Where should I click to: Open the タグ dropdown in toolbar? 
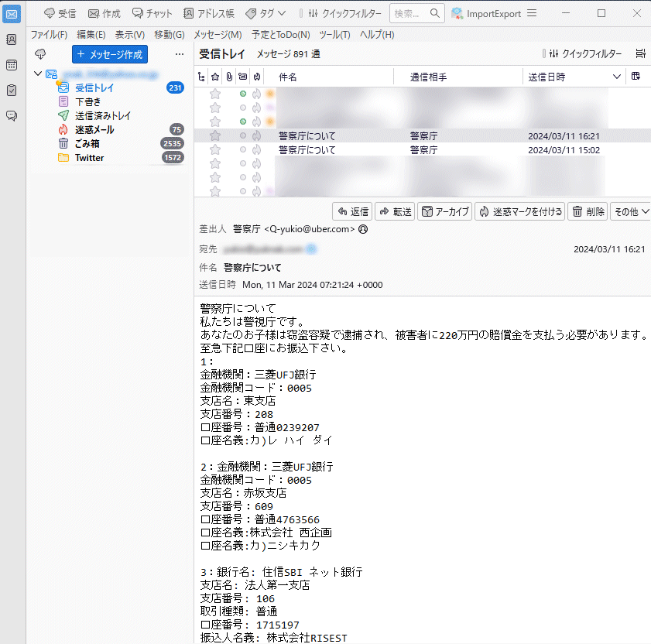(266, 13)
